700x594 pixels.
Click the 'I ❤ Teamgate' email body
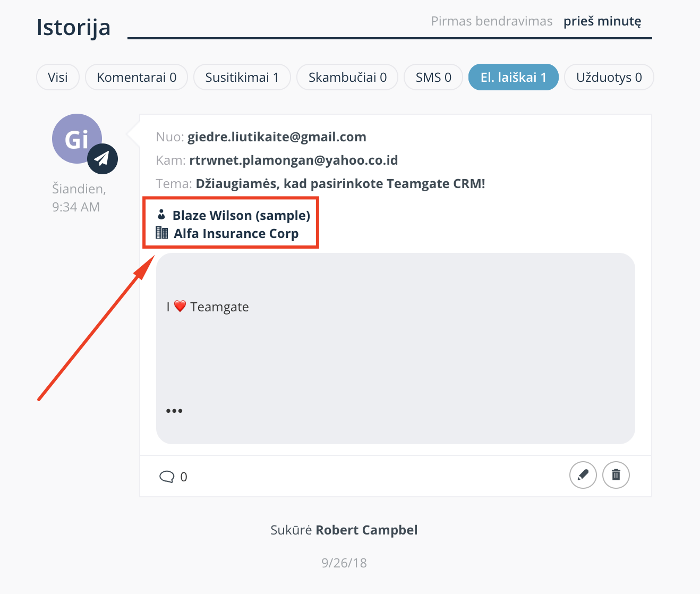(x=208, y=307)
